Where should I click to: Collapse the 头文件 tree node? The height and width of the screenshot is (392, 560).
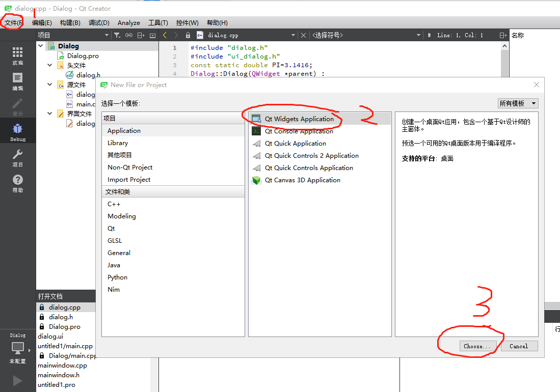pos(49,65)
